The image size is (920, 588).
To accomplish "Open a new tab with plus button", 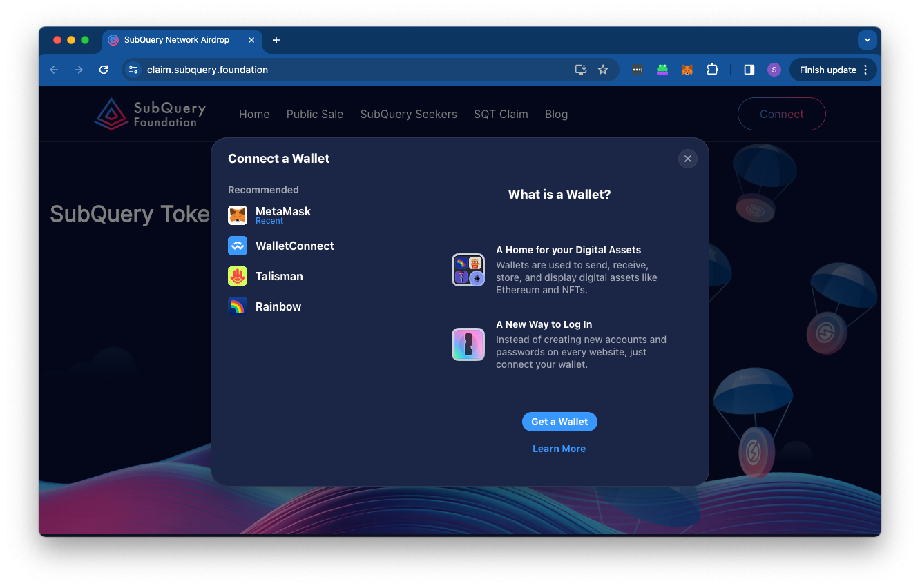I will [x=276, y=40].
